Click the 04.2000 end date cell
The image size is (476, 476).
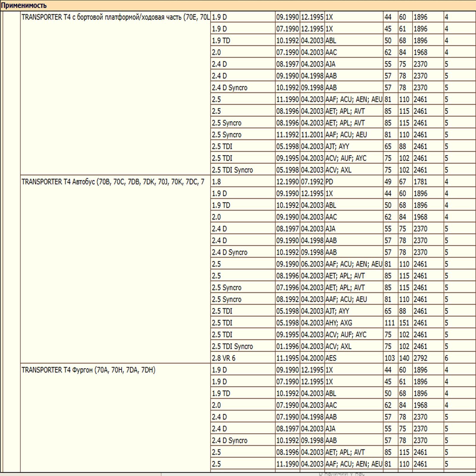point(312,358)
